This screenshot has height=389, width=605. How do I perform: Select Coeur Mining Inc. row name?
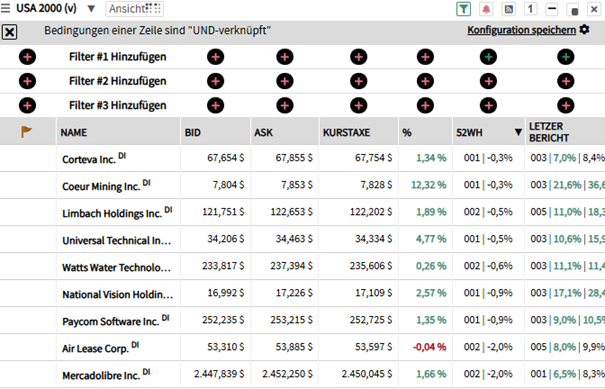(x=101, y=186)
